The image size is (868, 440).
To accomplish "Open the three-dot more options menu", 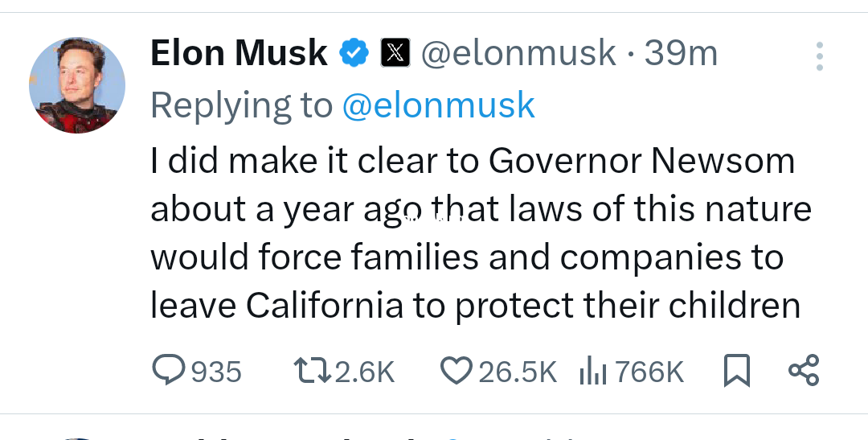I will tap(819, 56).
